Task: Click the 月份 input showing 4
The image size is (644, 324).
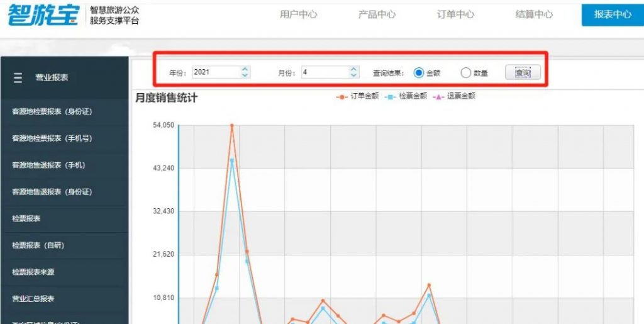Action: (325, 72)
